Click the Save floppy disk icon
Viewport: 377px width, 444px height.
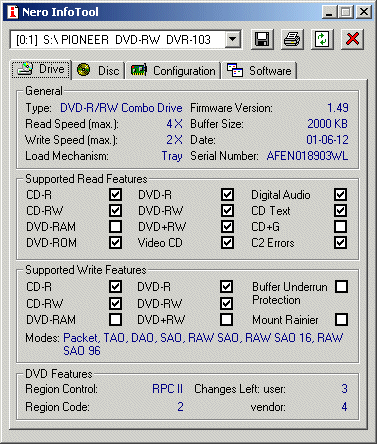[x=262, y=39]
